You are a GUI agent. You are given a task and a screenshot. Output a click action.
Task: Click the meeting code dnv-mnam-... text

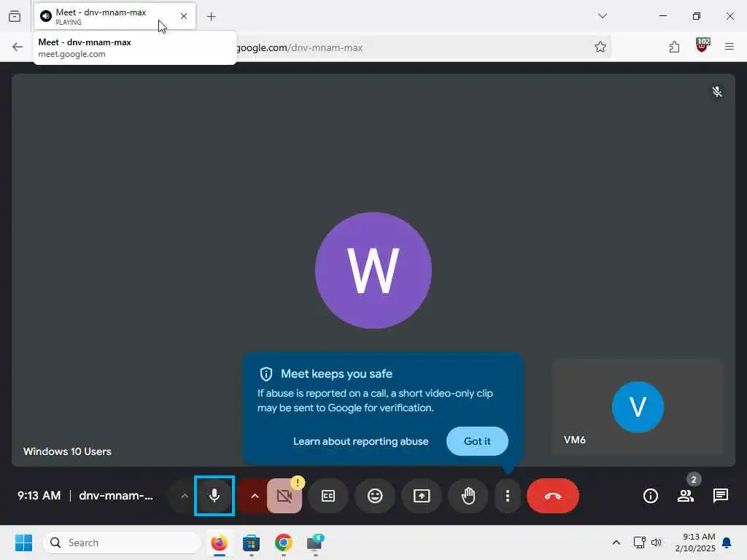116,496
